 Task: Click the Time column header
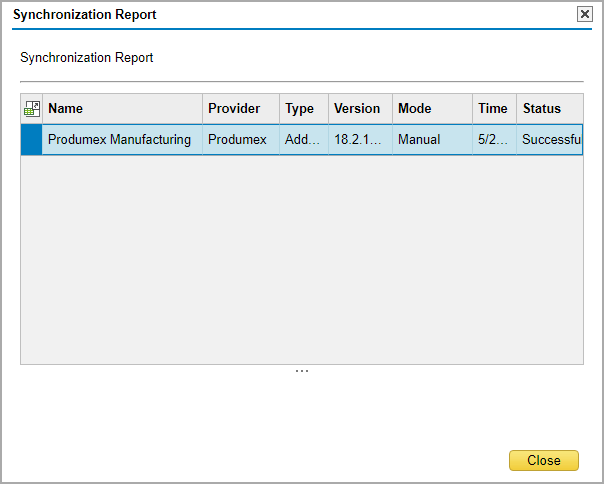click(x=495, y=109)
